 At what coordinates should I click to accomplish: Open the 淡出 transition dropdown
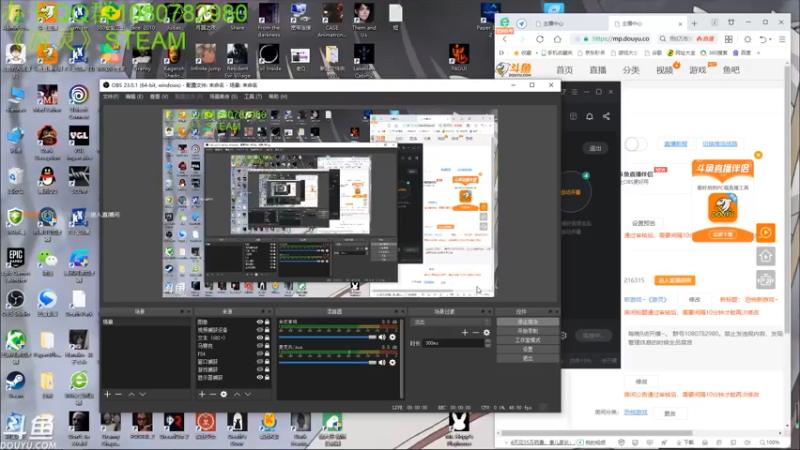tap(451, 322)
